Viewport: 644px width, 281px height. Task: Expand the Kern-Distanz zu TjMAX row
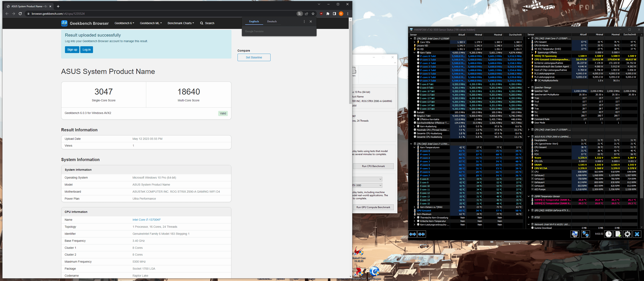pyautogui.click(x=414, y=207)
